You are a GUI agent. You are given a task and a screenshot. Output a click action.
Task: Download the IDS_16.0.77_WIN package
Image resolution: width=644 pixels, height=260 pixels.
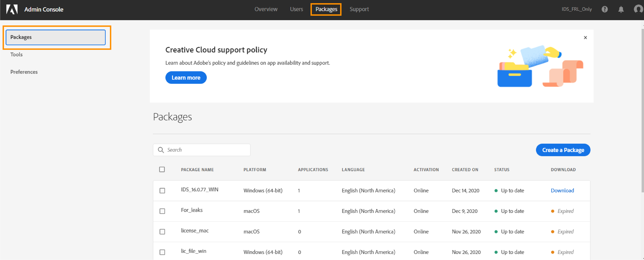(x=562, y=190)
